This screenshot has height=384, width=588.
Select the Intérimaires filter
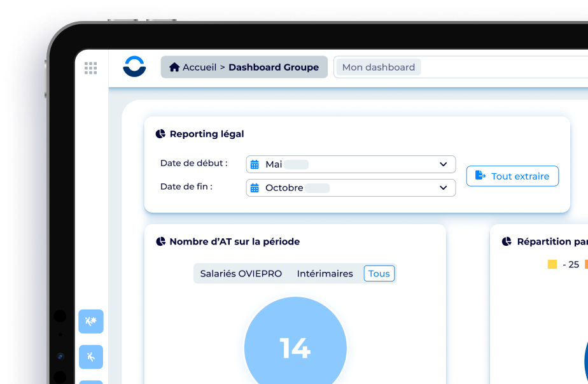[325, 274]
